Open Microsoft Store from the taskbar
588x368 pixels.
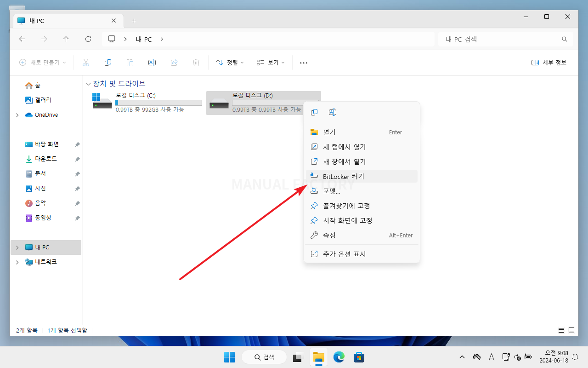tap(359, 357)
